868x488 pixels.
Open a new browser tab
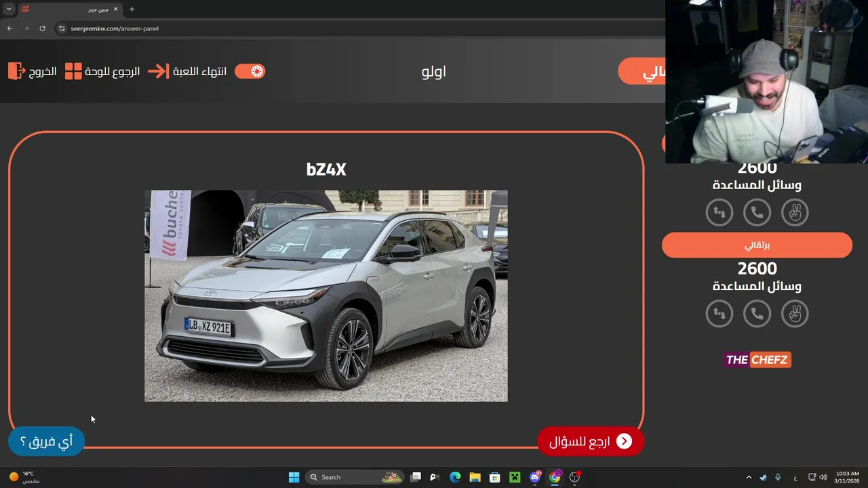click(x=132, y=9)
